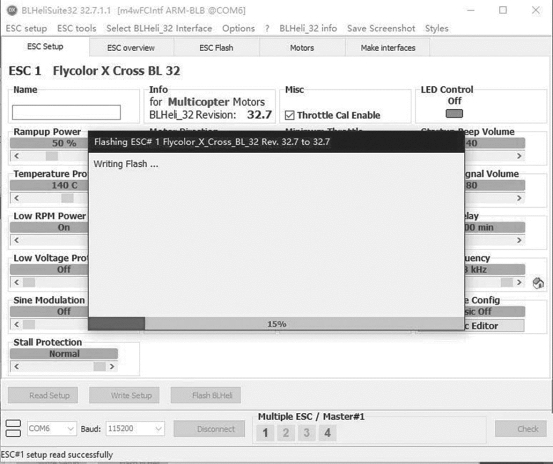The height and width of the screenshot is (464, 553).
Task: Click the Write Setup button
Action: coord(124,395)
